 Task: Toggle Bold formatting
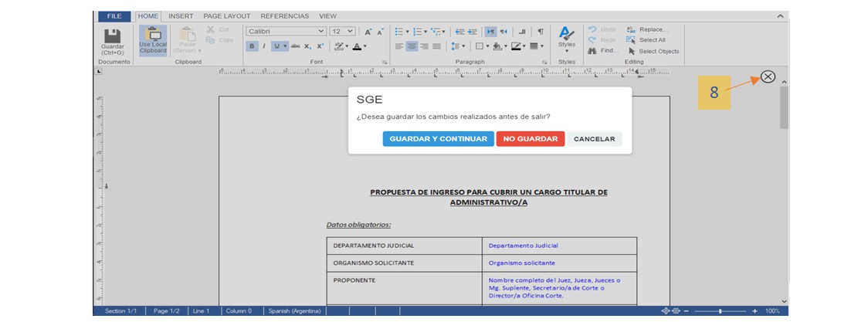252,46
